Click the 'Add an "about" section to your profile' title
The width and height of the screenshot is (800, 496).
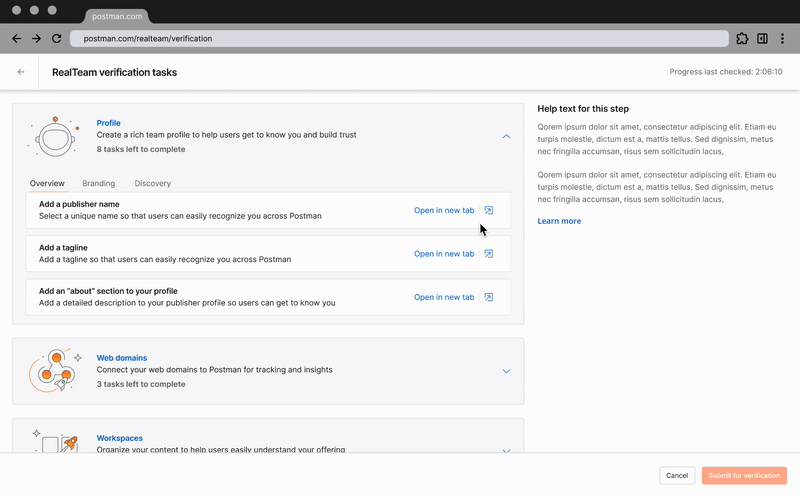click(108, 291)
